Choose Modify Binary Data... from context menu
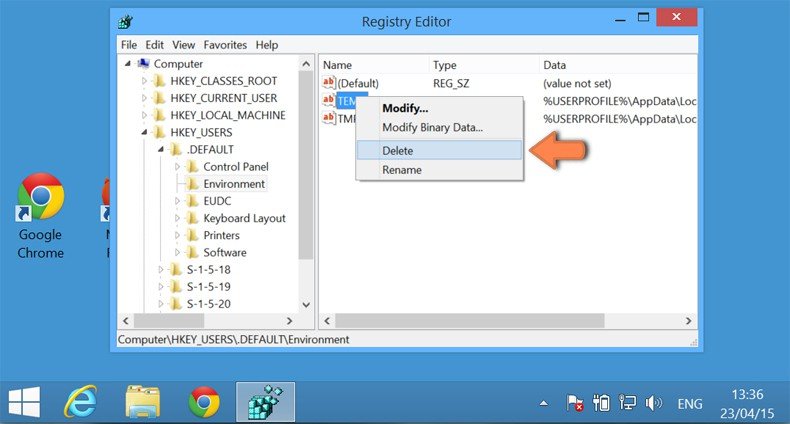 pyautogui.click(x=439, y=127)
